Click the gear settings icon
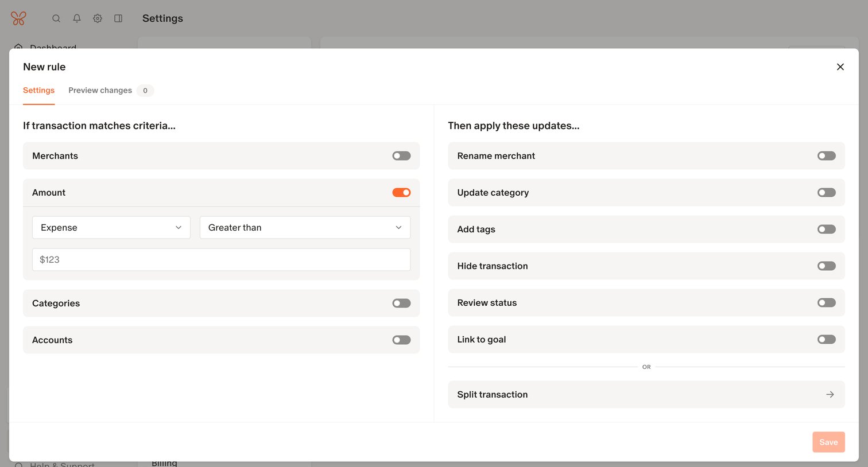Image resolution: width=868 pixels, height=467 pixels. [98, 18]
